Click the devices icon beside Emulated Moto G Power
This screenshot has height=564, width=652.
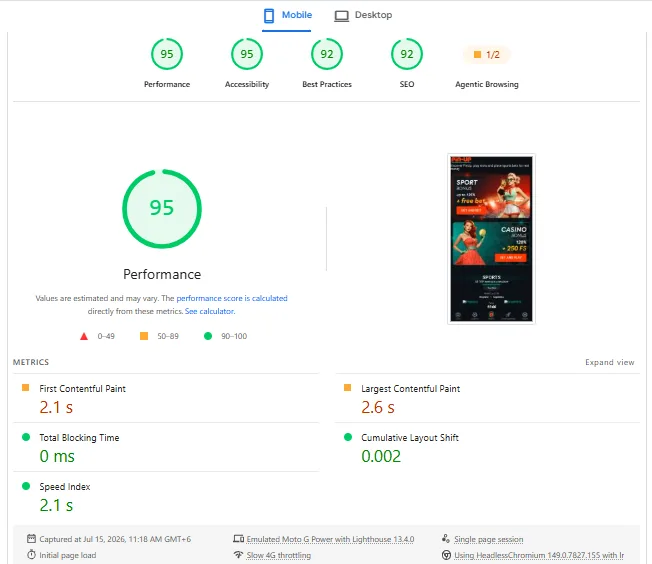tap(238, 539)
